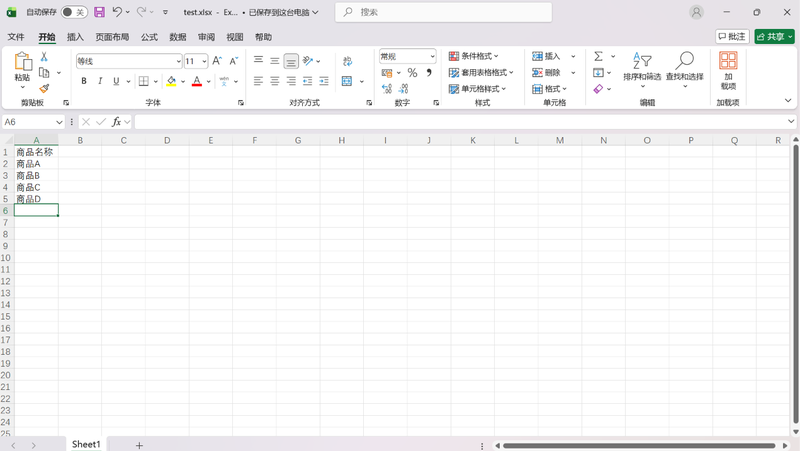Apply percent style format

click(x=412, y=73)
